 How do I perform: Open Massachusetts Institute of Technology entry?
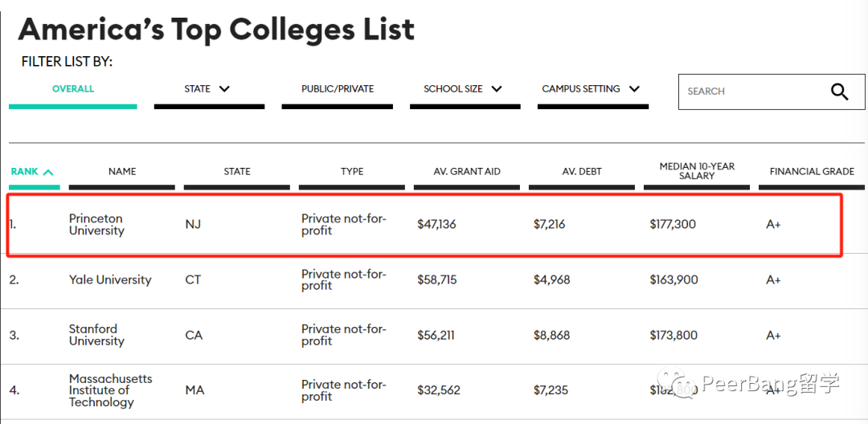110,390
